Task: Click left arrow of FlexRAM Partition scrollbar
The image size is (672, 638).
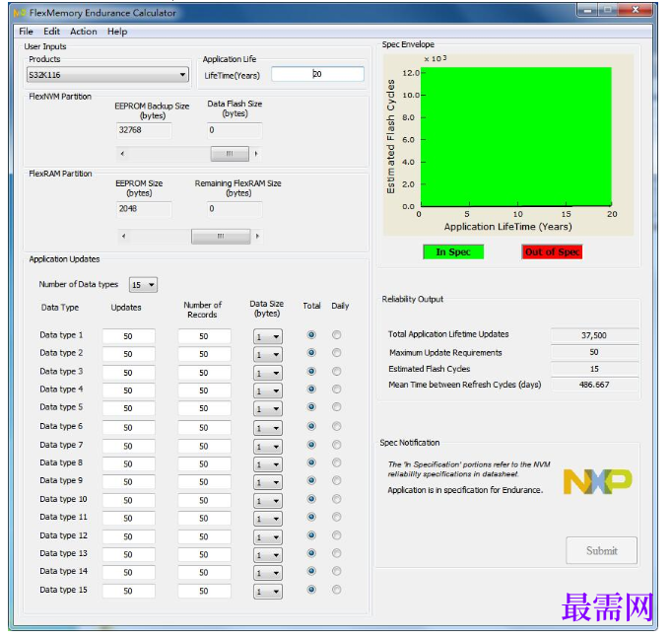Action: pyautogui.click(x=123, y=236)
